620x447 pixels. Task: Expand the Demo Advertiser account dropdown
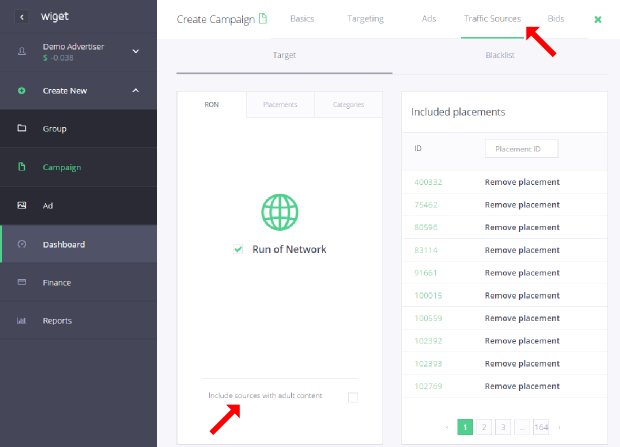(x=136, y=51)
